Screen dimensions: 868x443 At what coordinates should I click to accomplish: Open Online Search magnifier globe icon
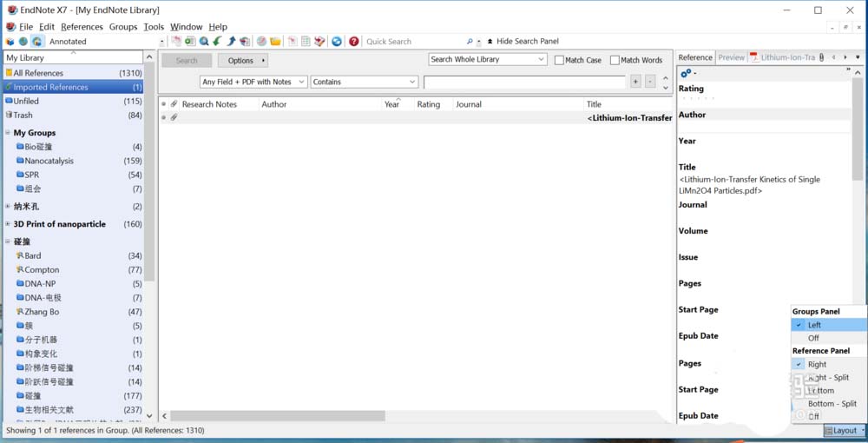(x=204, y=42)
